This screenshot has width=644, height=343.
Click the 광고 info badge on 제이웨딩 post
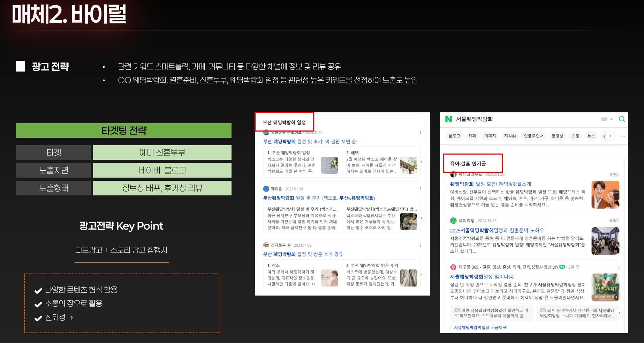614,221
